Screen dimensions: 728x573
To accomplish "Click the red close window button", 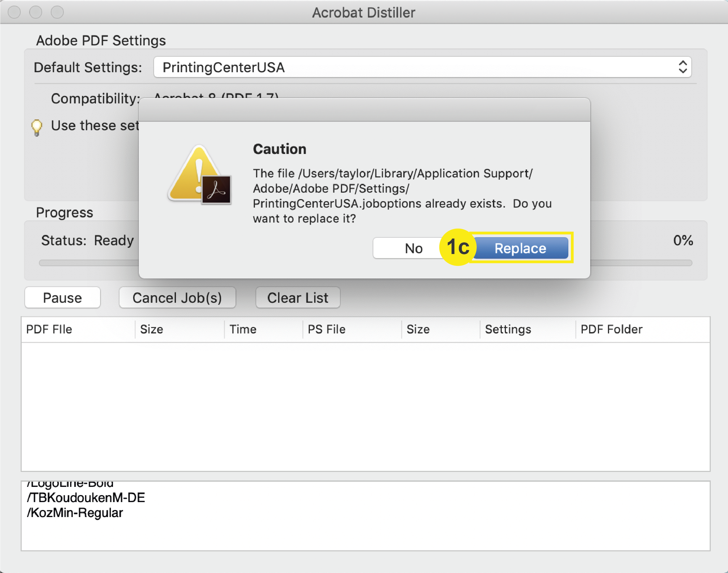I will [14, 12].
